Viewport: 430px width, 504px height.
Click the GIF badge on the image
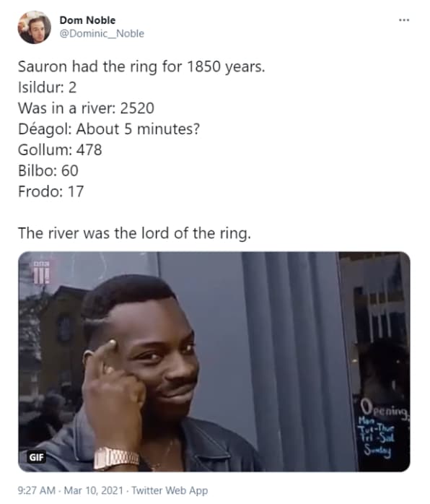[36, 457]
